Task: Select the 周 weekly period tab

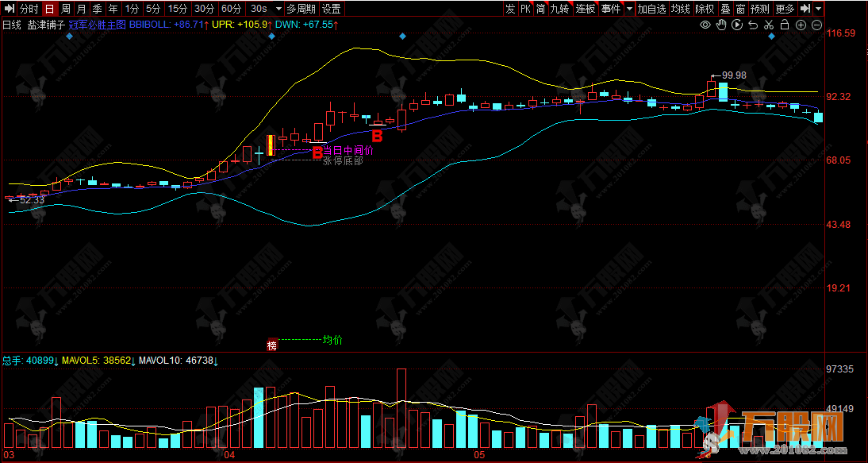Action: [65, 9]
